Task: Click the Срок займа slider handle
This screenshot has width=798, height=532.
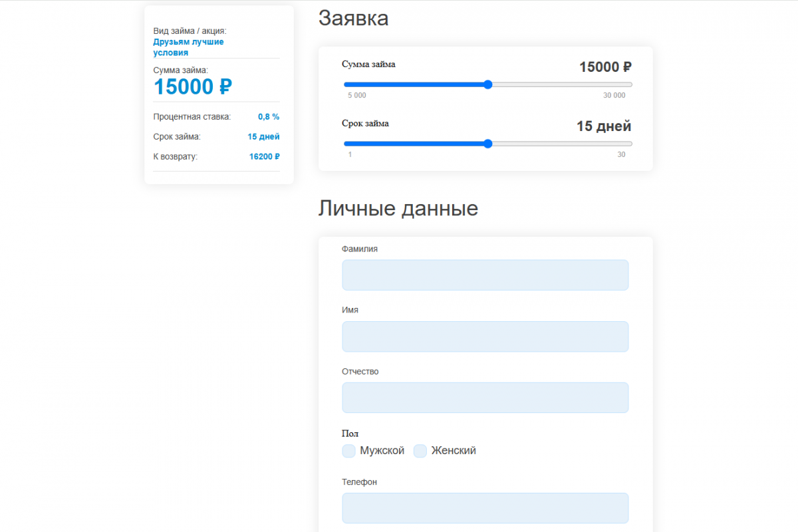Action: pyautogui.click(x=488, y=144)
